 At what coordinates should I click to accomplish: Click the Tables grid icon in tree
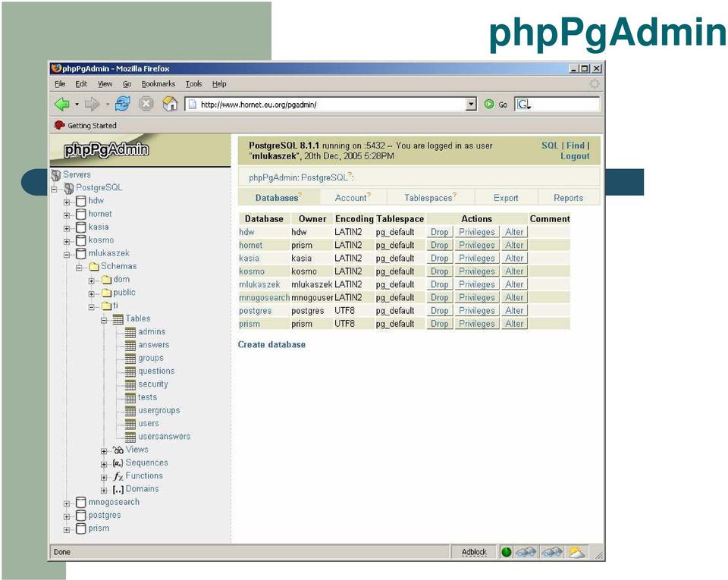point(118,318)
